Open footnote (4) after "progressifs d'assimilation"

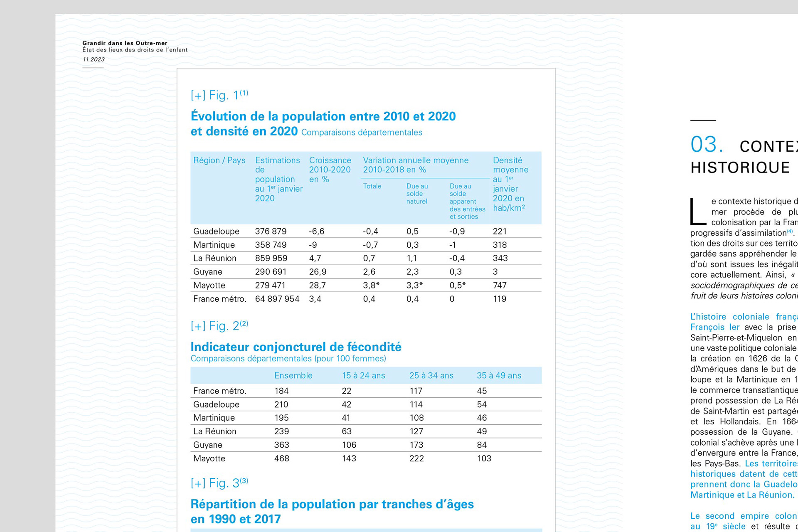coord(790,231)
